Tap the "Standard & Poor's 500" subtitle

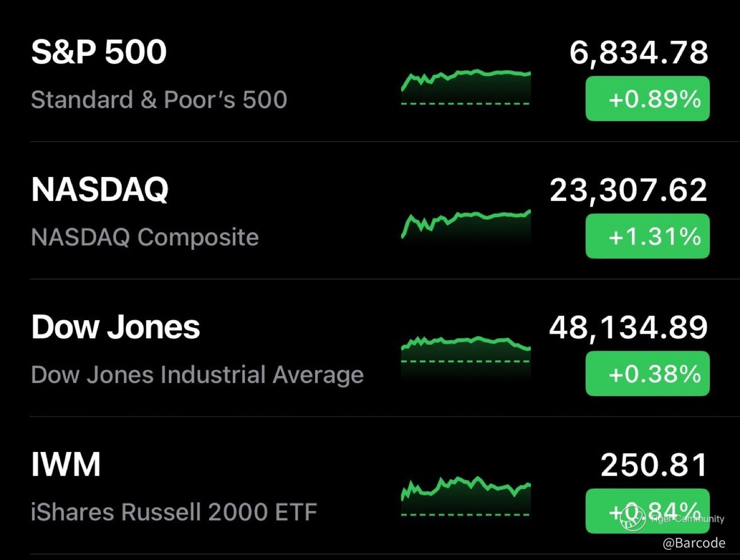(x=159, y=100)
